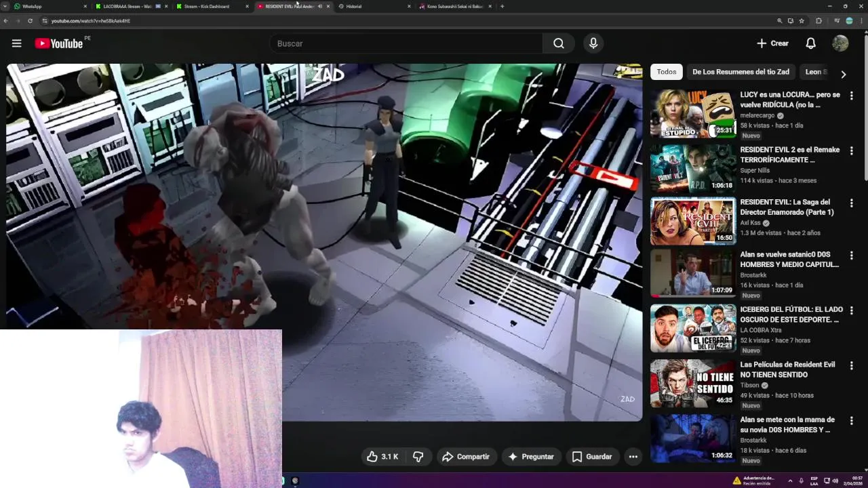Open the more actions ellipsis below video
This screenshot has width=868, height=488.
pyautogui.click(x=633, y=457)
